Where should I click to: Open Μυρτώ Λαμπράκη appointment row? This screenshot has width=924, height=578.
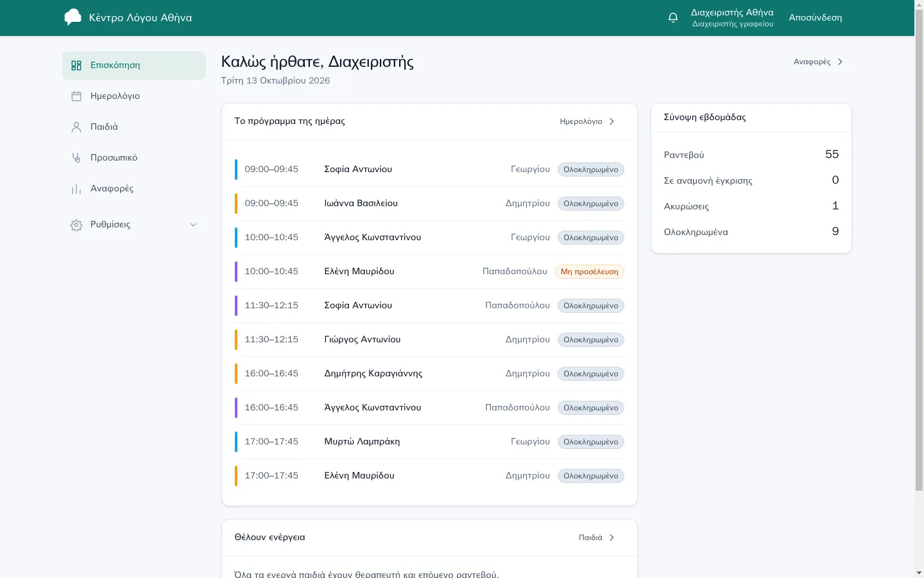(x=429, y=442)
